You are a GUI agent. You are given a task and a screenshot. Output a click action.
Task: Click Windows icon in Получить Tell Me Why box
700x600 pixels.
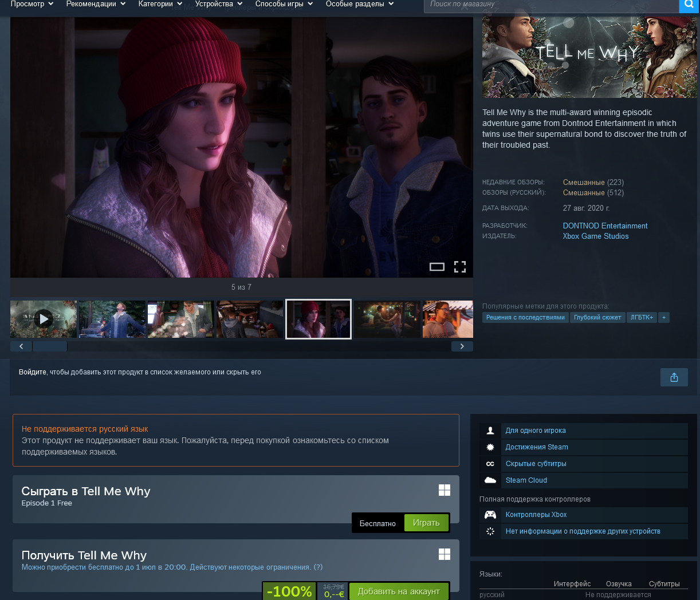pos(445,554)
